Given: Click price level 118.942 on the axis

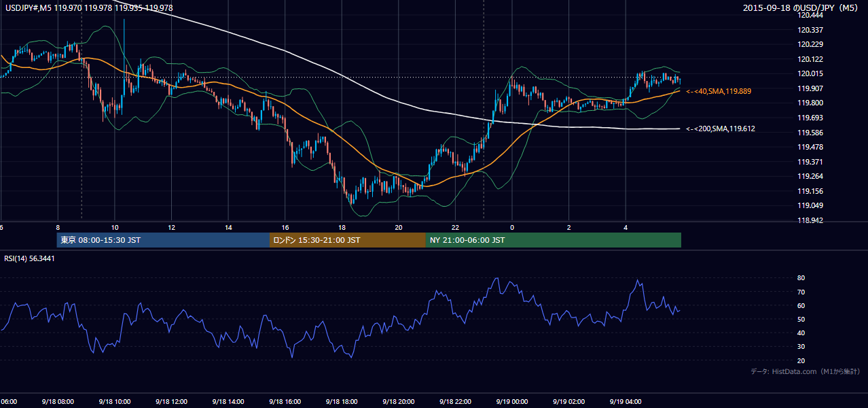Looking at the screenshot, I should click(811, 220).
